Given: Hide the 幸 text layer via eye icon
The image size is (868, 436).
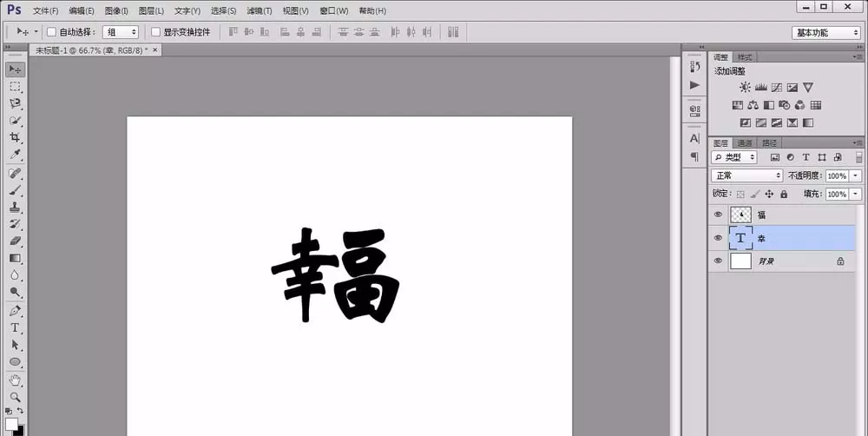Looking at the screenshot, I should pyautogui.click(x=718, y=238).
